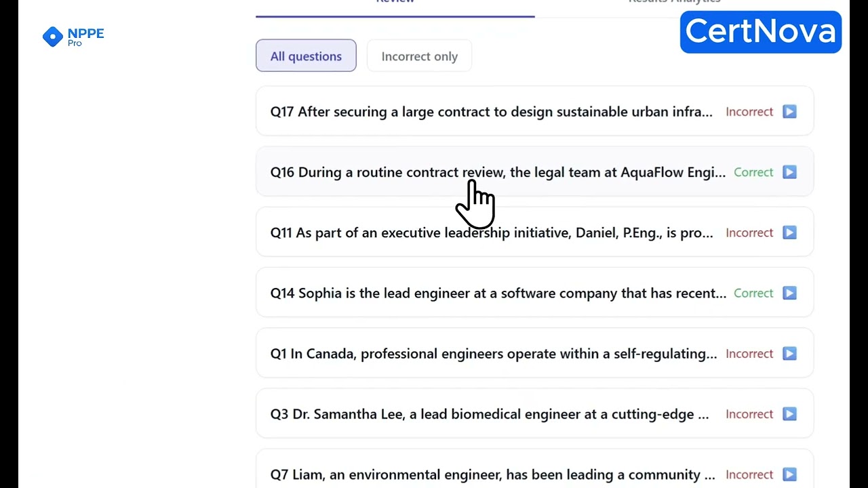Click the play icon beside Q3
This screenshot has width=868, height=488.
coord(789,414)
